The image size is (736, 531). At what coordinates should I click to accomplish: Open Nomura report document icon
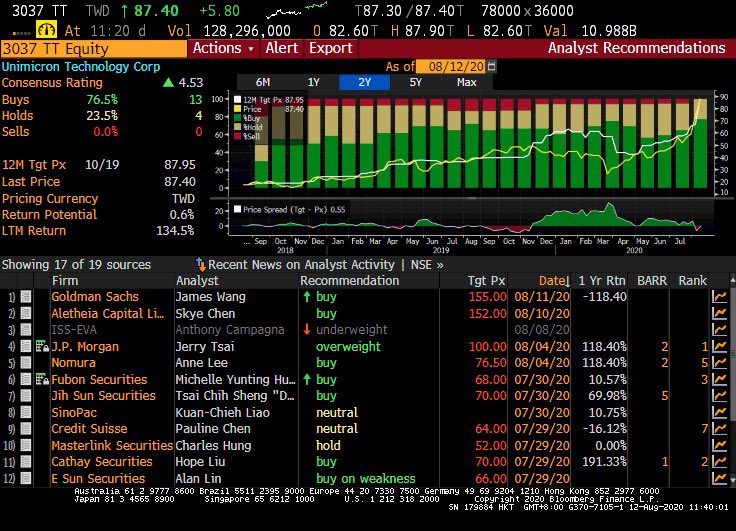click(x=26, y=363)
